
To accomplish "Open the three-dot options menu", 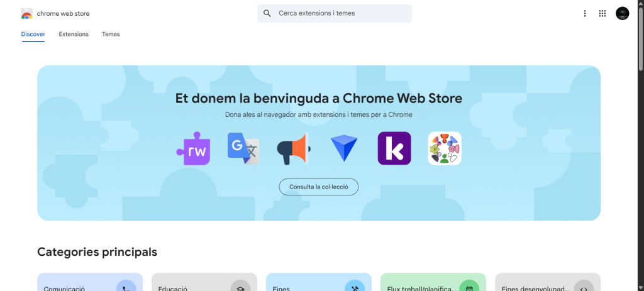I will pyautogui.click(x=585, y=13).
